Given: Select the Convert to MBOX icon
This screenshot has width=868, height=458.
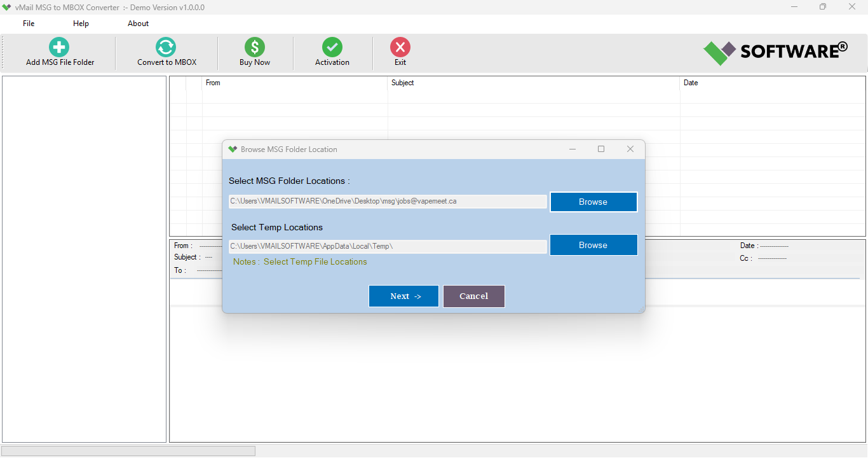Looking at the screenshot, I should 165,47.
